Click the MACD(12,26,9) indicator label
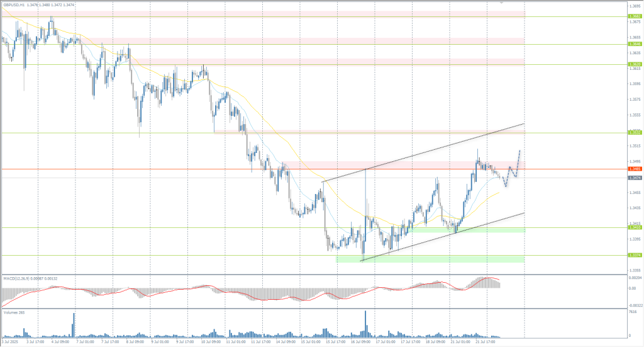This screenshot has height=347, width=644. pyautogui.click(x=17, y=278)
